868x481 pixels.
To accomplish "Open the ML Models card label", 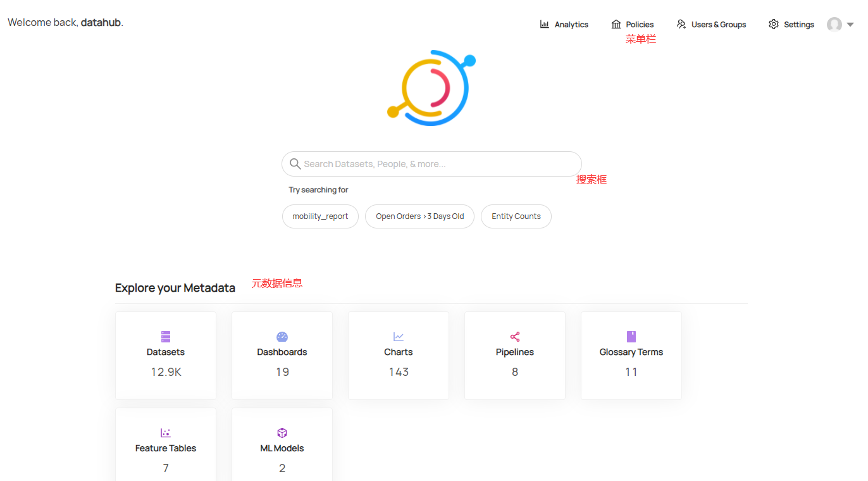I will coord(282,448).
